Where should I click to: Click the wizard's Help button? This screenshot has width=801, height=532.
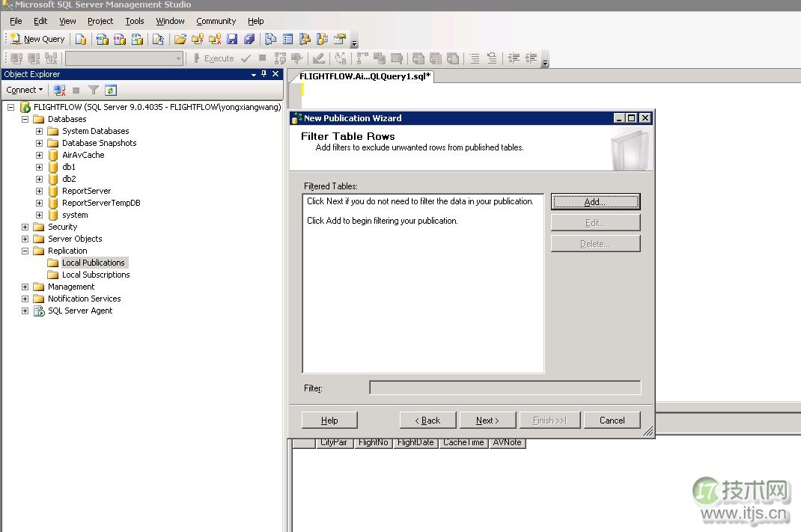click(x=329, y=421)
